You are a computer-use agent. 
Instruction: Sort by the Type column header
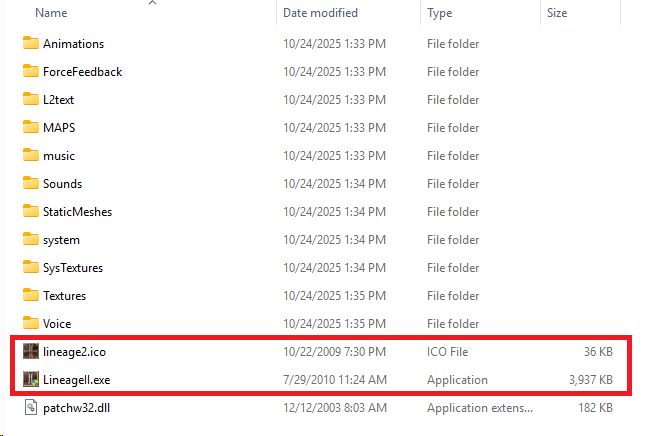point(439,13)
